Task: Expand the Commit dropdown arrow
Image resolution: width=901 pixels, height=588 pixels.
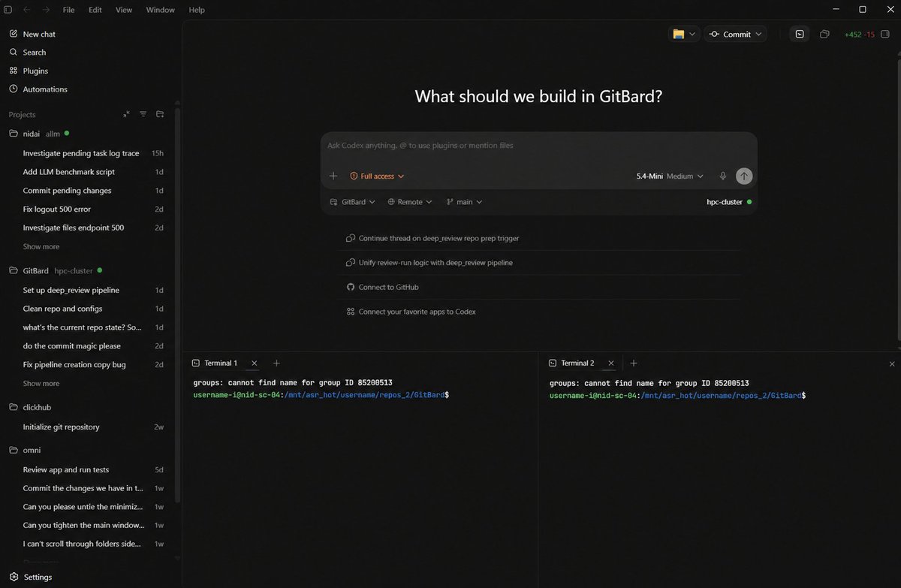Action: tap(759, 34)
